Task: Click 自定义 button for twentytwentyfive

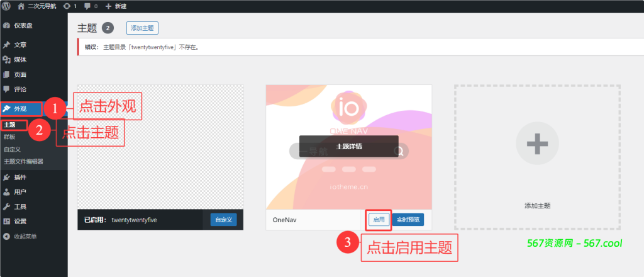Action: point(224,220)
